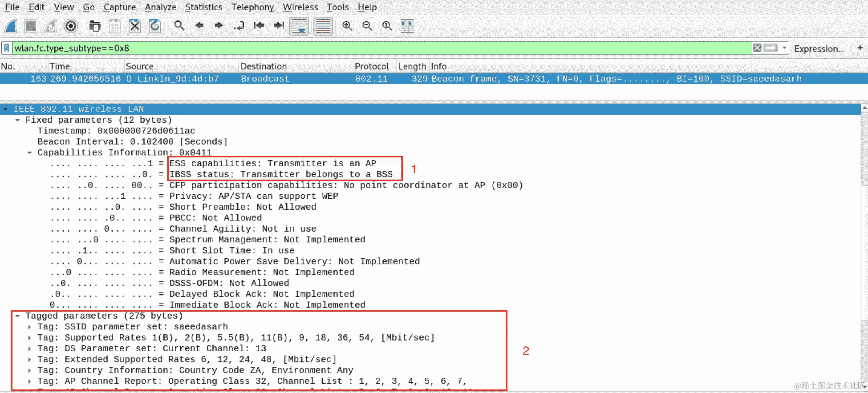Select the Channel Agility row
868x393 pixels.
430,229
